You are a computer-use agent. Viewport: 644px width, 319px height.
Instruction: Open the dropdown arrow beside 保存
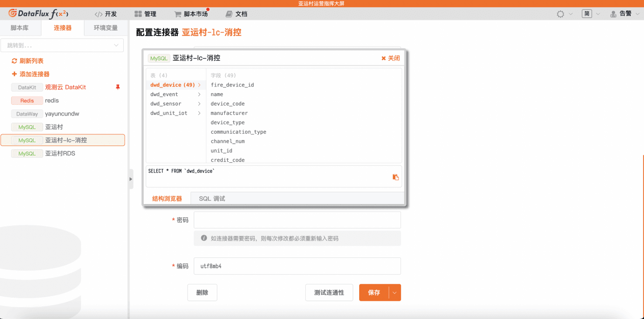pos(395,293)
